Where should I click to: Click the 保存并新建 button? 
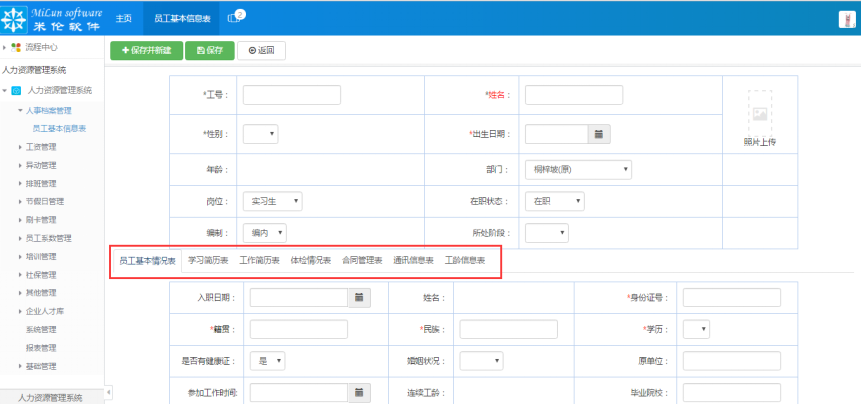tap(147, 50)
